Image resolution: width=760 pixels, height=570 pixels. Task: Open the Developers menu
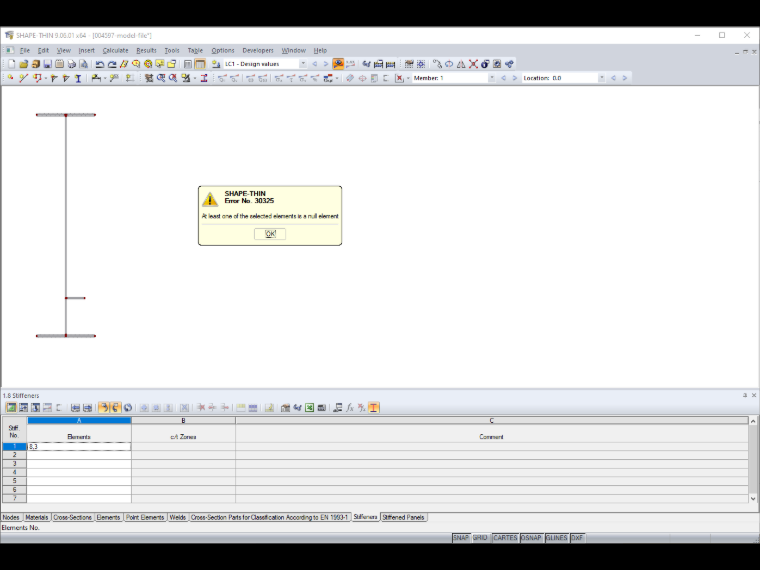click(258, 50)
